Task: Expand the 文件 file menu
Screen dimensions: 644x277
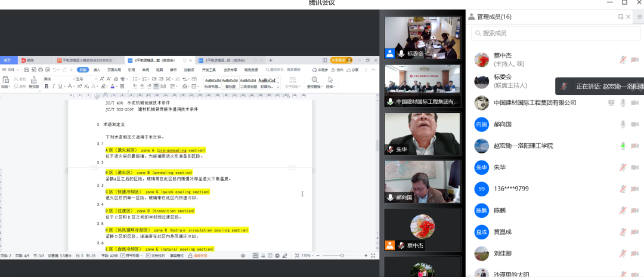Action: tap(10, 70)
